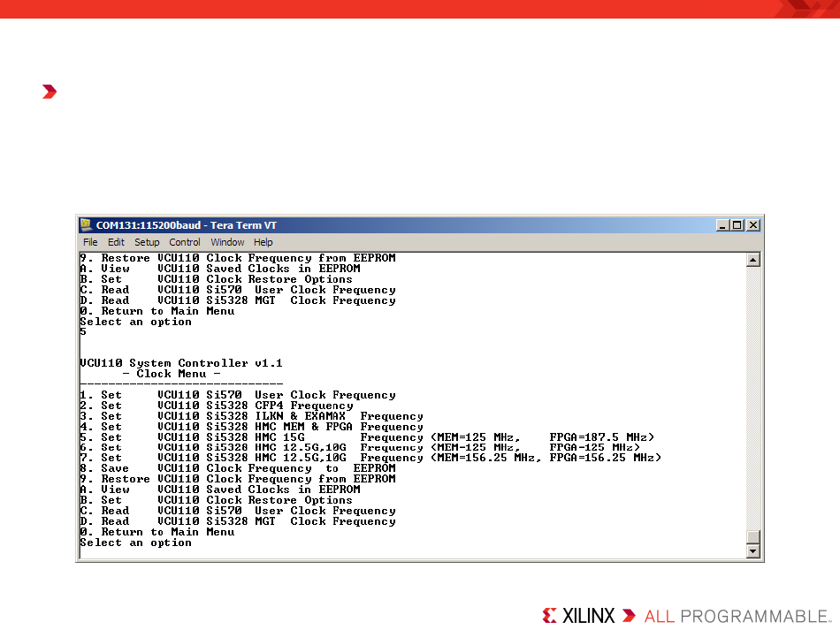Open the File menu

coord(90,242)
